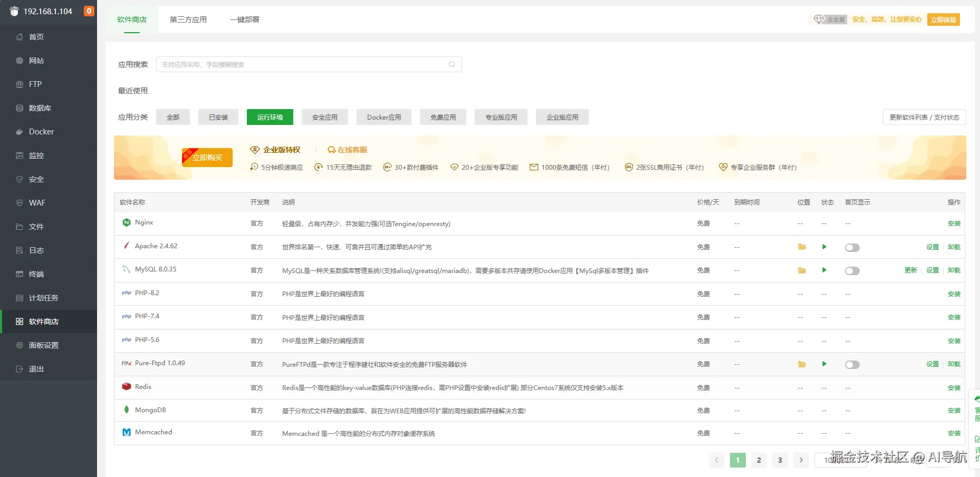Select the 软件商店 tab
Viewport: 980px width, 477px height.
132,20
